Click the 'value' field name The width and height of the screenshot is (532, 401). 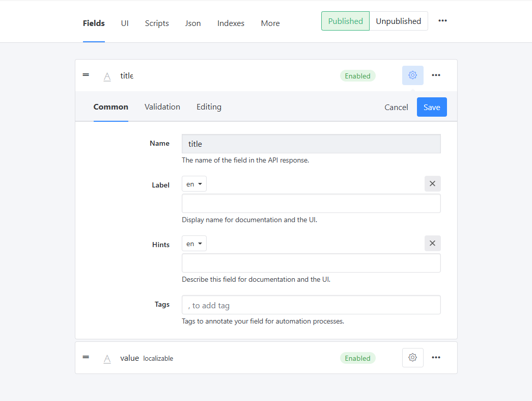pos(130,358)
